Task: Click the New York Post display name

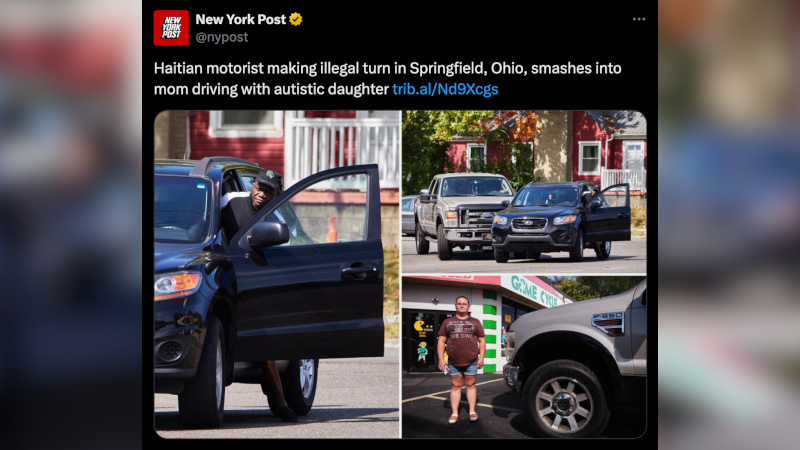Action: point(241,19)
